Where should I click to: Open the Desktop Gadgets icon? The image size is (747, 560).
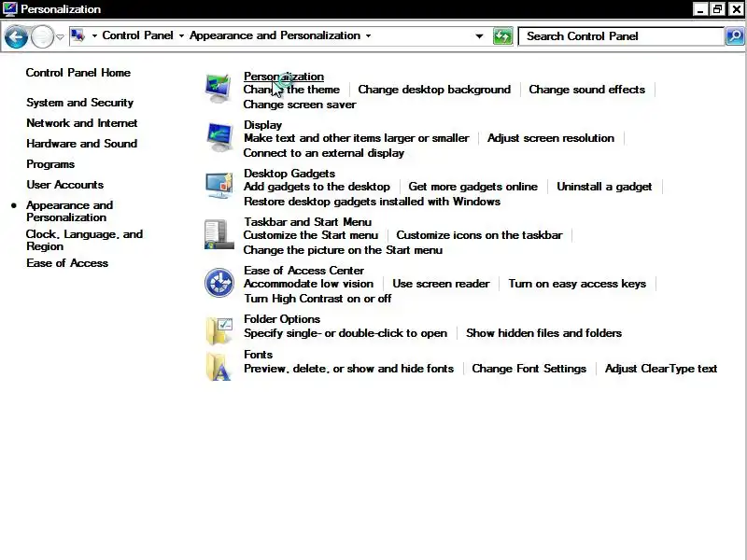[x=219, y=186]
